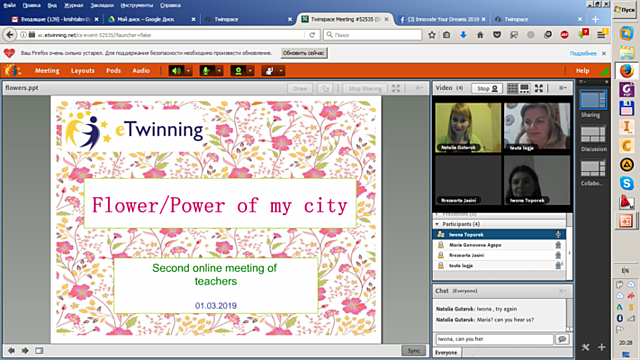
Task: Open the Layouts menu
Action: coord(82,71)
